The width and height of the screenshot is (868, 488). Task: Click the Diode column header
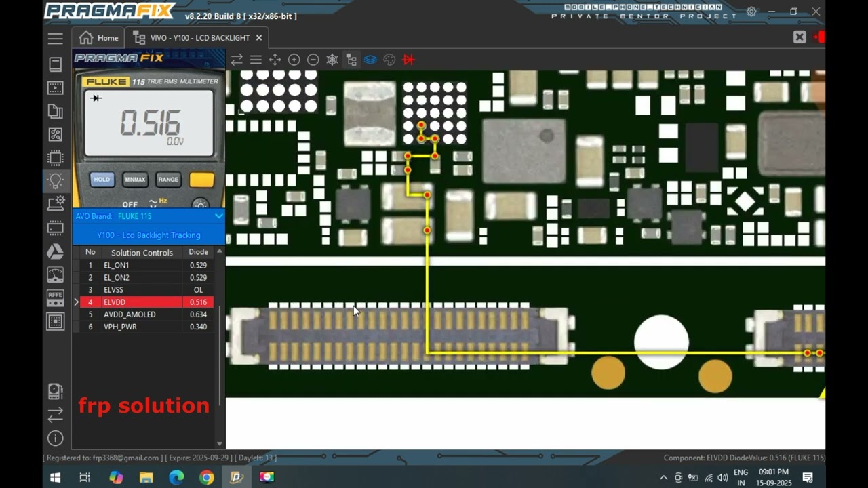tap(198, 252)
